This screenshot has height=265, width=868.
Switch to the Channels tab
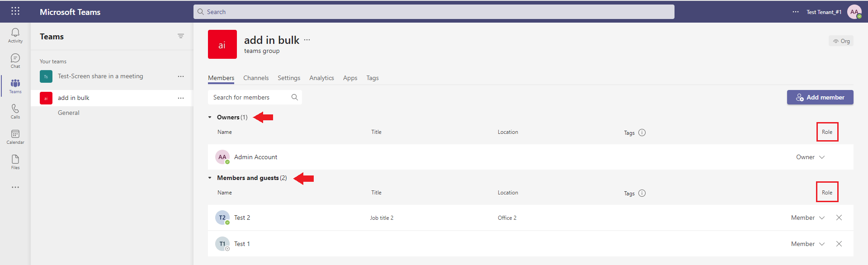[256, 78]
